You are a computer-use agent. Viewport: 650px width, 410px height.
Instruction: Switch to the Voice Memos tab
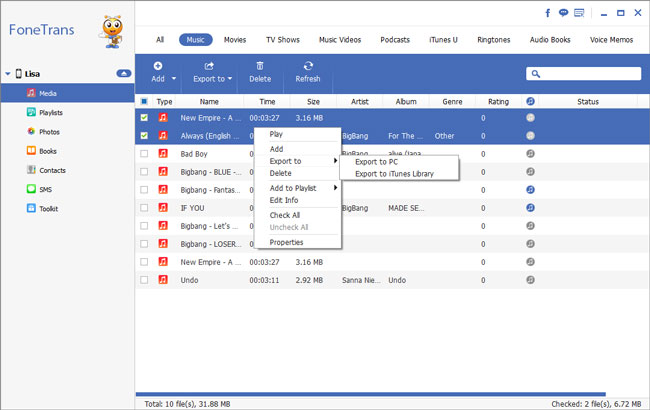[x=611, y=40]
